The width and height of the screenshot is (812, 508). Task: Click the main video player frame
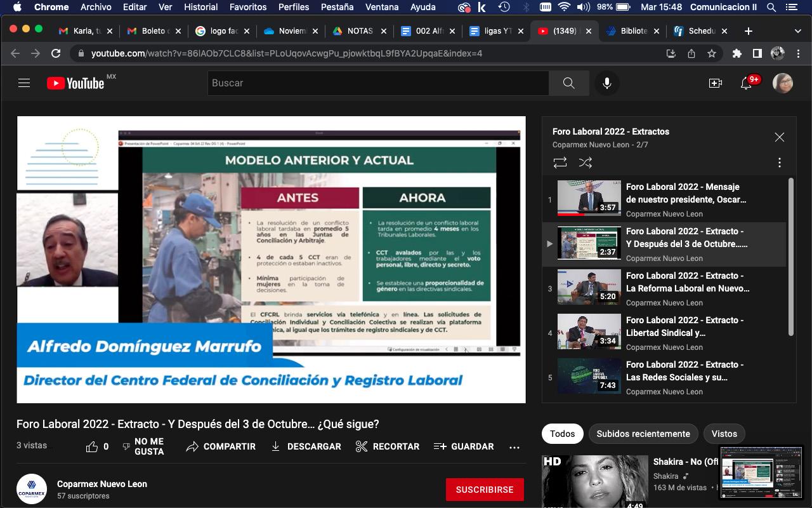271,259
